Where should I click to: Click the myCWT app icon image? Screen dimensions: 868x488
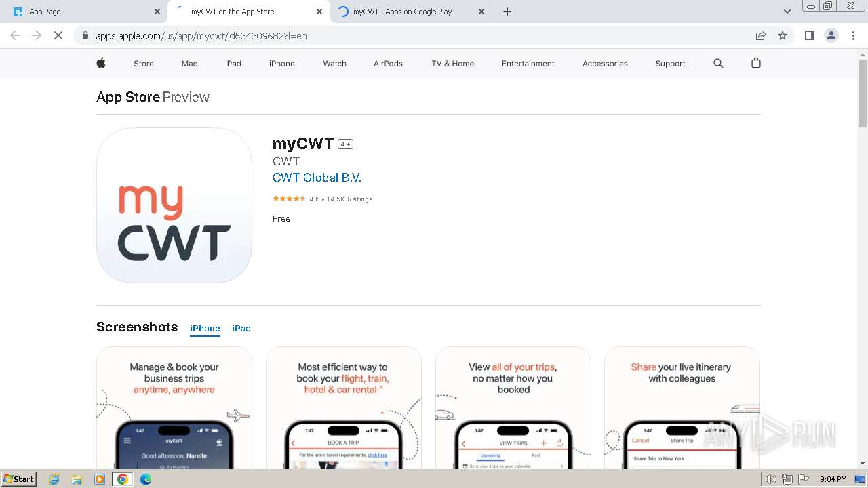click(x=174, y=205)
